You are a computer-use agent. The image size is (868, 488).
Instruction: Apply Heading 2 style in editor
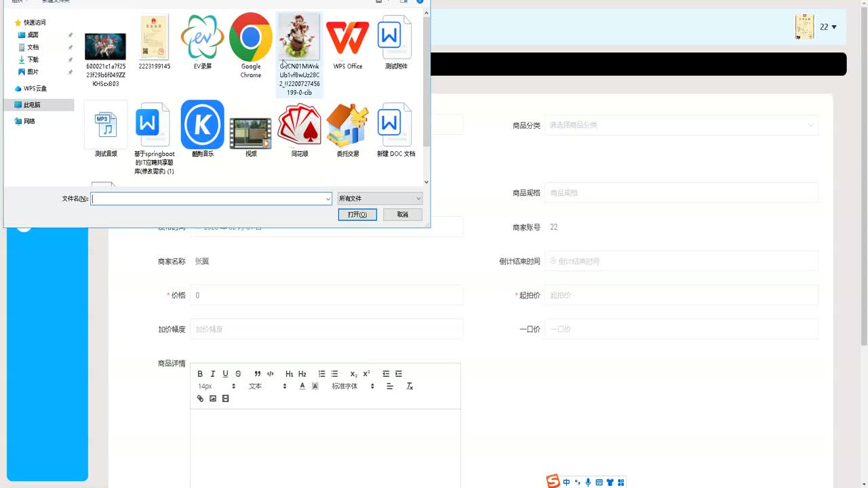click(x=302, y=374)
